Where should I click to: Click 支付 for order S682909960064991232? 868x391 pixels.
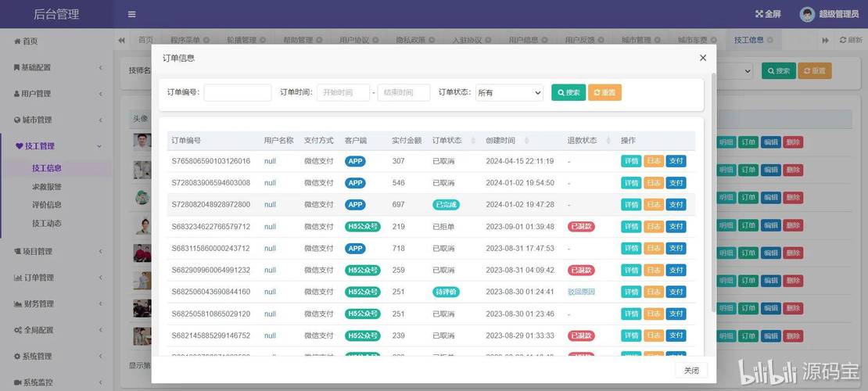pos(676,271)
